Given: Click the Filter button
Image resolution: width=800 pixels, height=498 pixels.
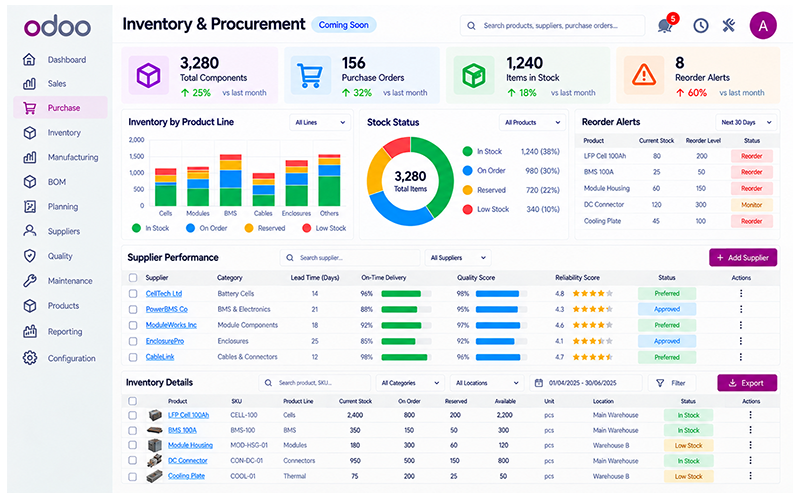Looking at the screenshot, I should tap(671, 383).
